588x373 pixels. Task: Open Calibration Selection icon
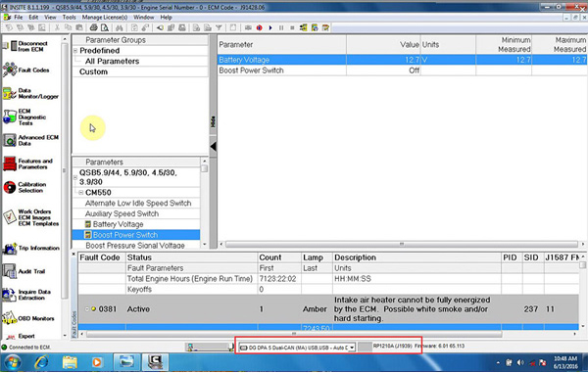pos(10,187)
